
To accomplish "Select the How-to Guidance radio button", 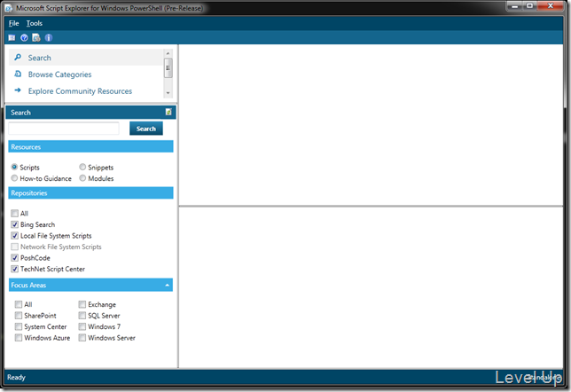I will point(14,178).
